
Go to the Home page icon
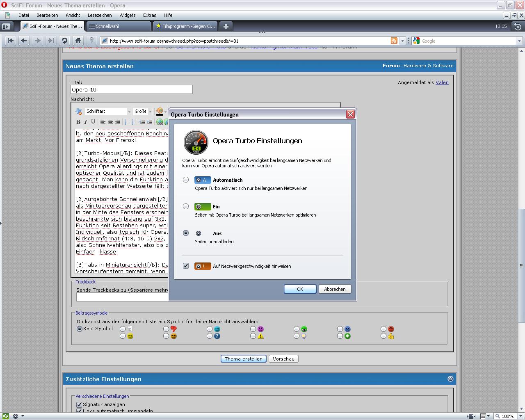[78, 41]
